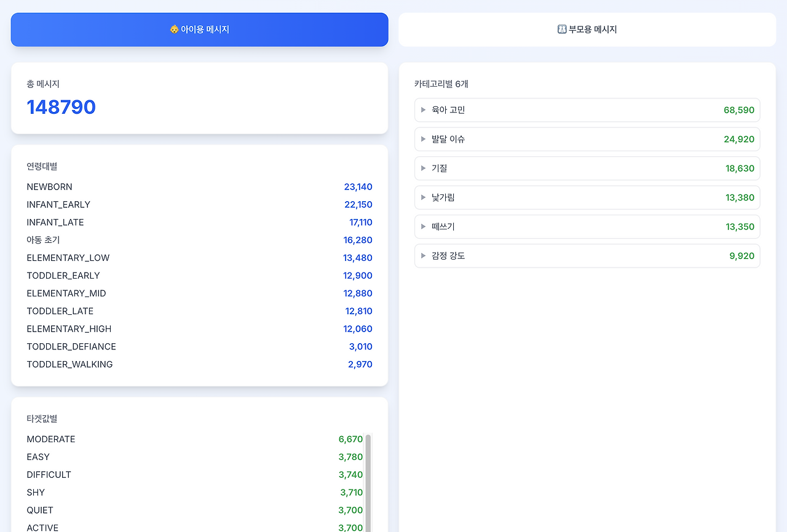Expand the 낯가림 category triangle
Image resolution: width=787 pixels, height=532 pixels.
coord(423,197)
